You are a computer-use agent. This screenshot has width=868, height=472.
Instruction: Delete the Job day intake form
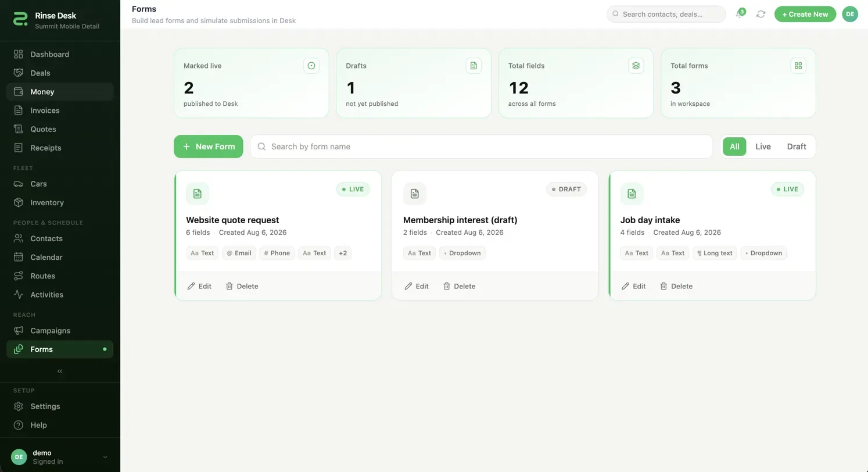676,286
